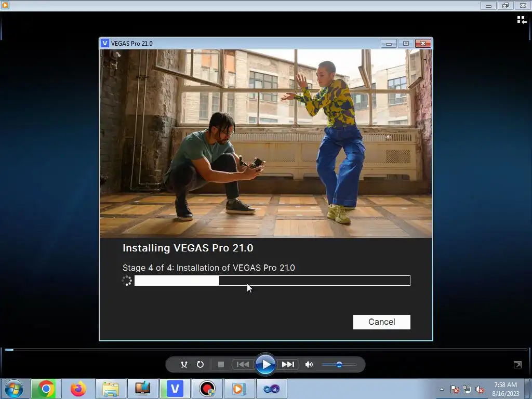The image size is (532, 399).
Task: Minimize the VEGAS Pro 21.0 installer window
Action: [389, 44]
